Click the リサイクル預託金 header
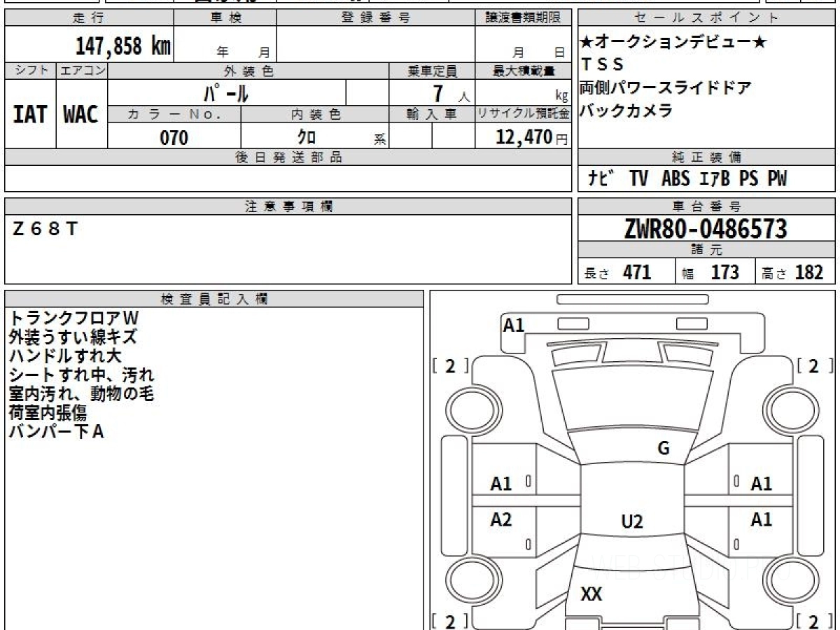Viewport: 840px width, 630px height. 523,114
